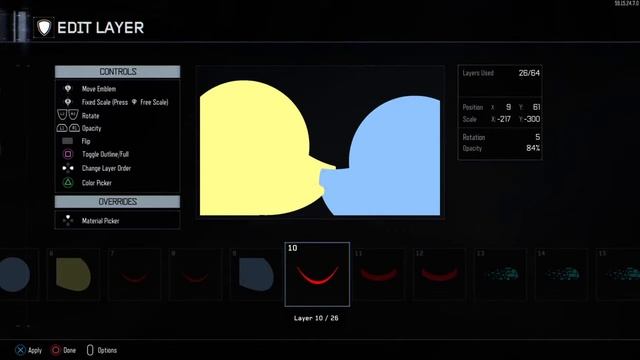Click the Layer 10 / 26 caption

coord(316,318)
